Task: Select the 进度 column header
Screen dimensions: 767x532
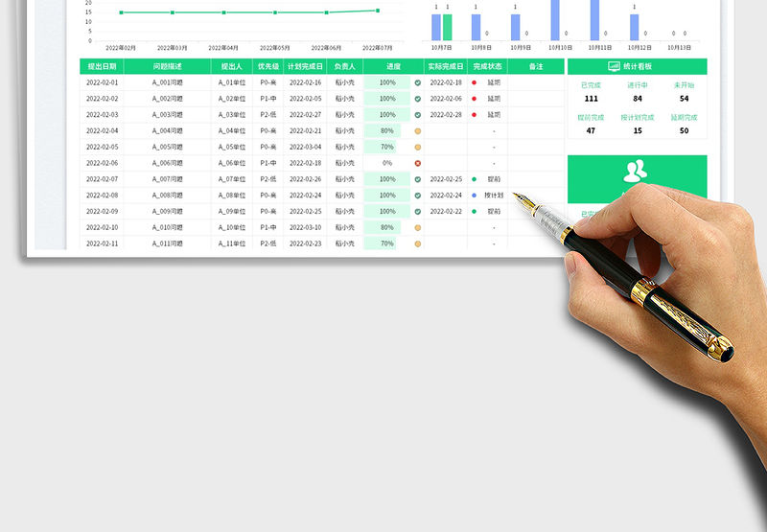Action: tap(393, 66)
